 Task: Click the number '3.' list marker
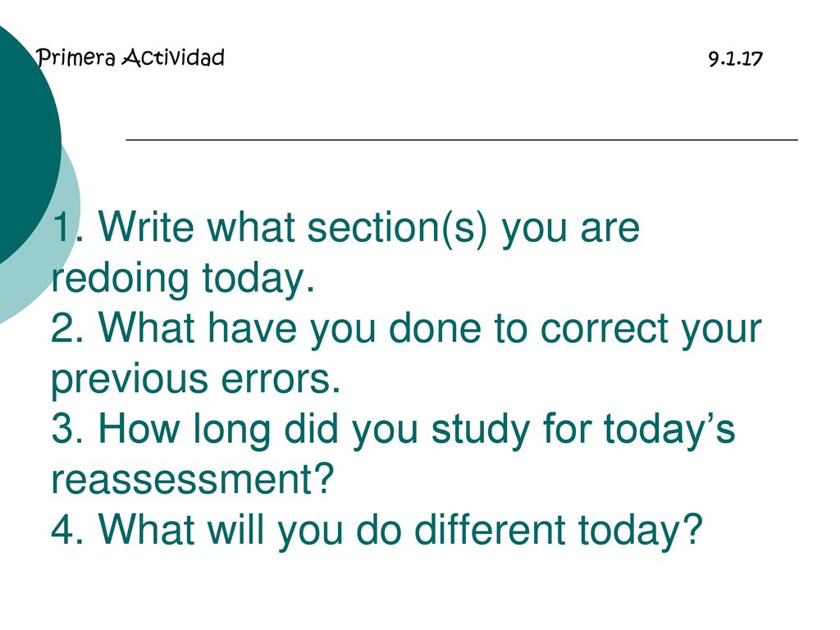[x=67, y=430]
